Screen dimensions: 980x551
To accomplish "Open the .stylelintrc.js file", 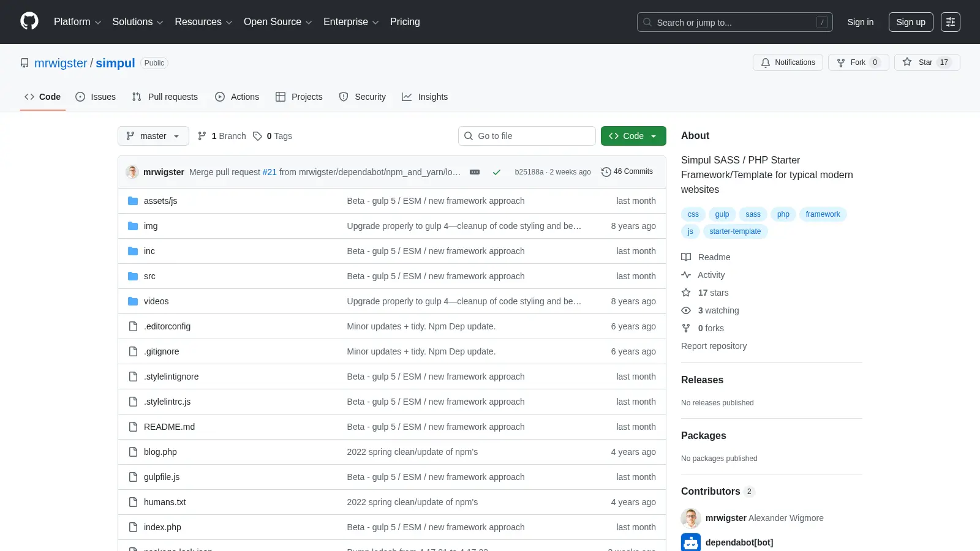I will point(167,402).
